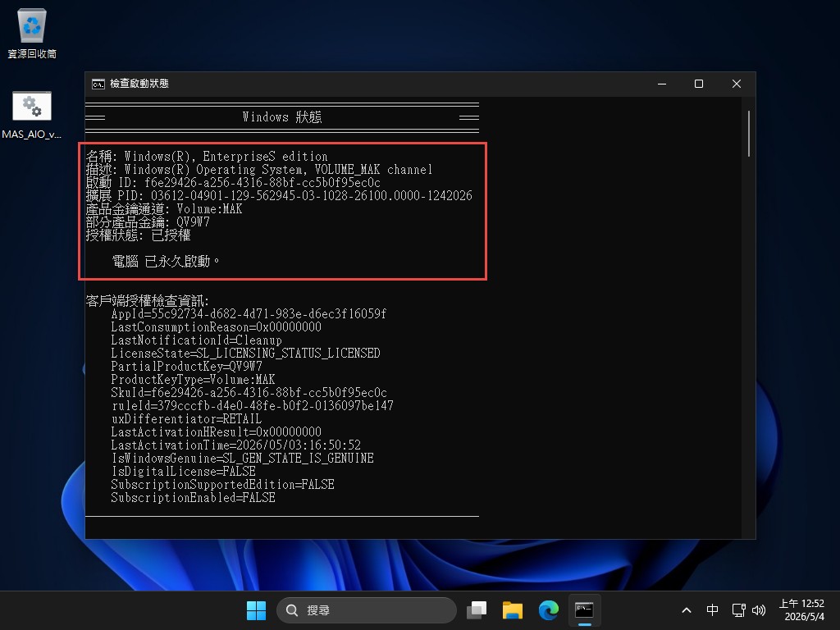The width and height of the screenshot is (840, 630).
Task: Click the VOLUME_MAK channel description line
Action: 258,169
